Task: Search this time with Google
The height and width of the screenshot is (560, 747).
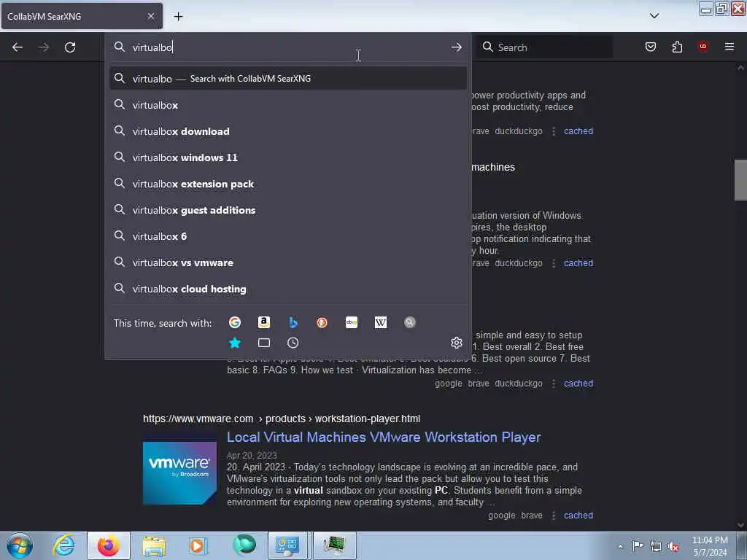Action: 234,322
